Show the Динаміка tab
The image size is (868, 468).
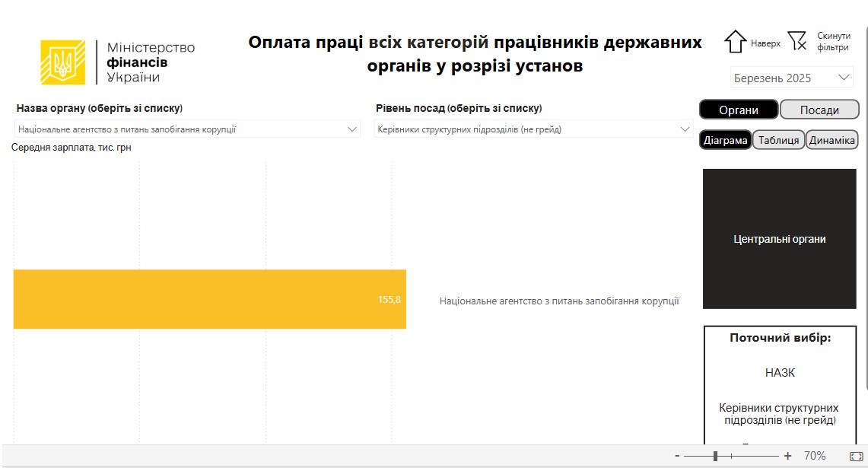(x=831, y=140)
